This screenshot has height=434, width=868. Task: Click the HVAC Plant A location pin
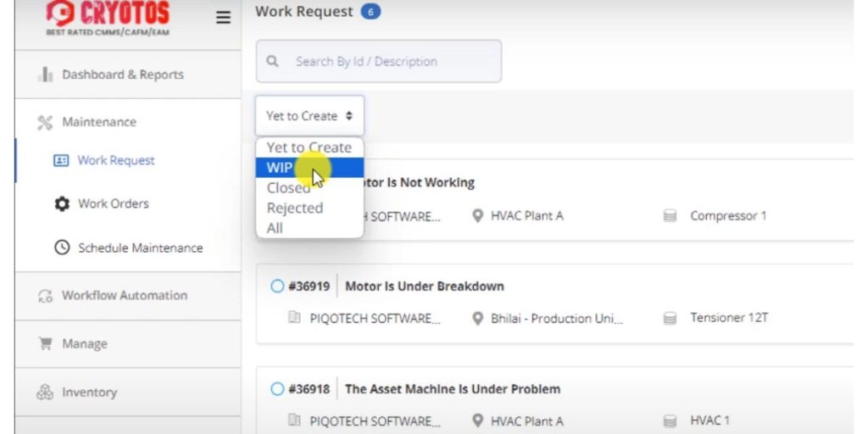[x=478, y=216]
